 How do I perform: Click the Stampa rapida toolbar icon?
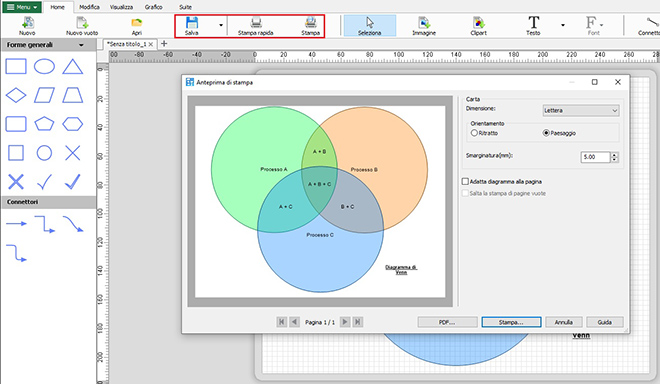pyautogui.click(x=255, y=26)
